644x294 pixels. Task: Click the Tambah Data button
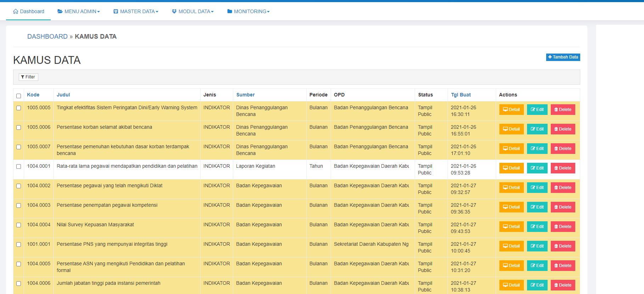[x=563, y=57]
